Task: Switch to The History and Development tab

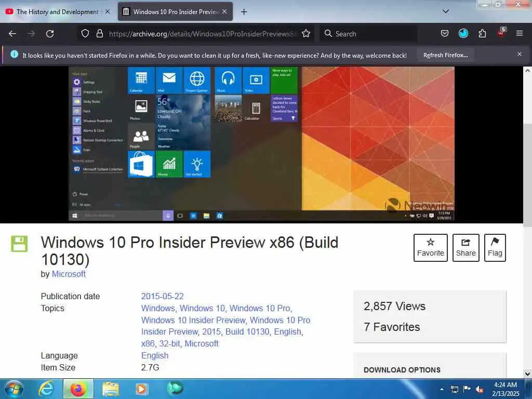Action: coord(58,11)
